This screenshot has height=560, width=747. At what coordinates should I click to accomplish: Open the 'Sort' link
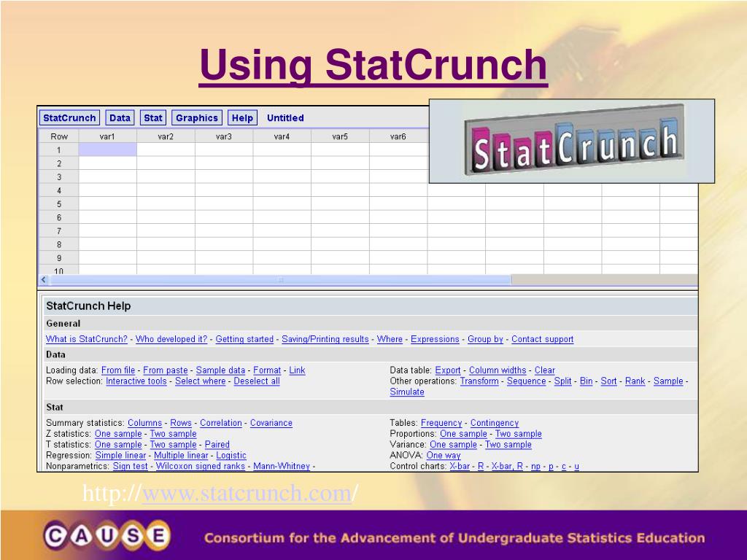coord(608,381)
